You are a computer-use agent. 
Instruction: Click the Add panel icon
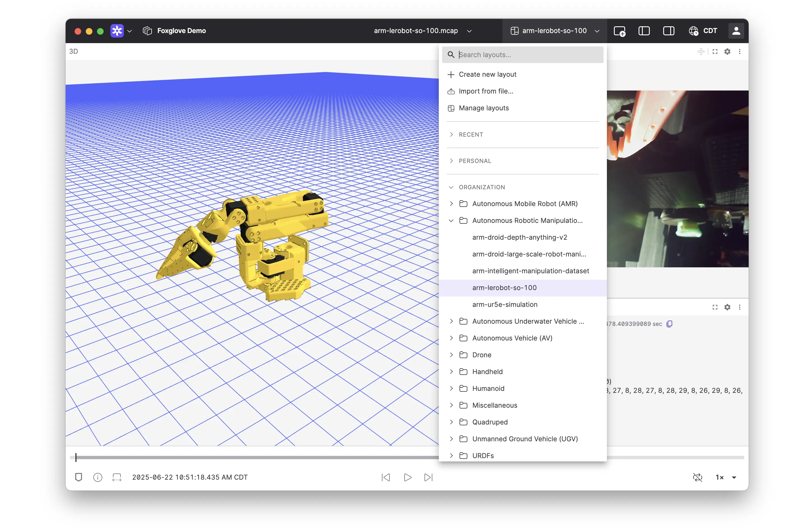619,31
